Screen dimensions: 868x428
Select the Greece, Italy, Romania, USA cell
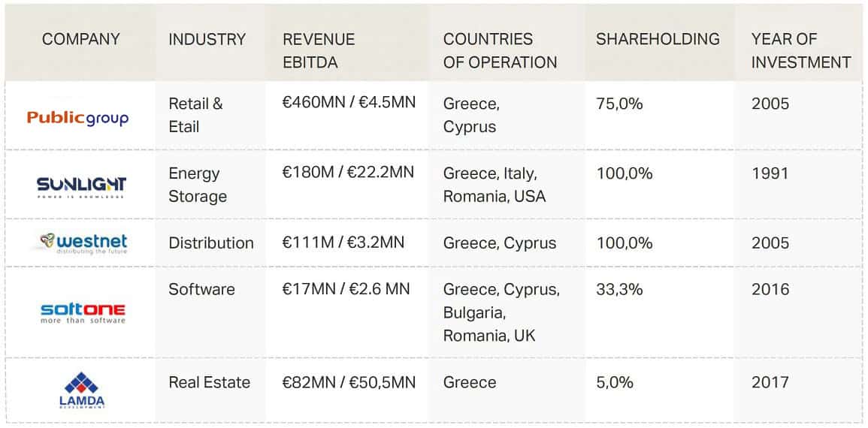click(494, 185)
